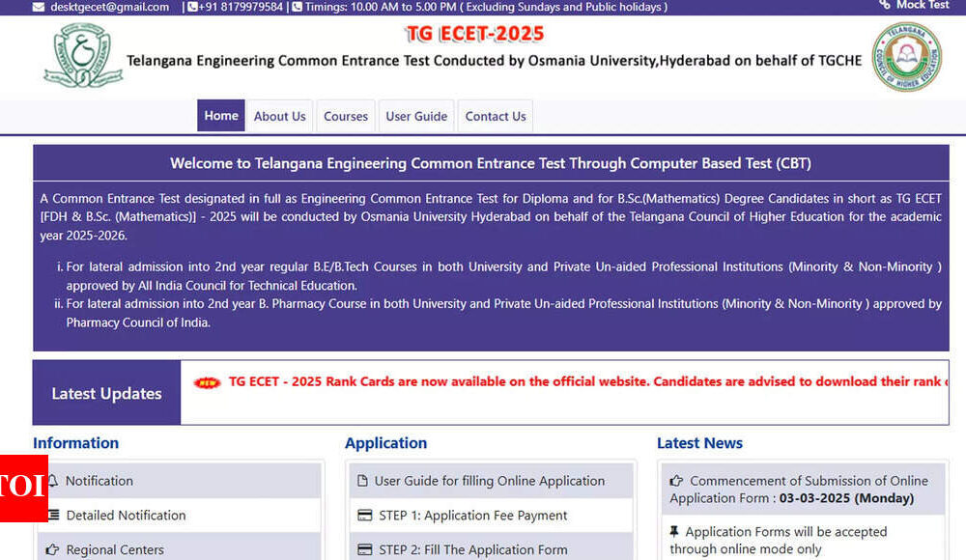Screen dimensions: 966x560
Task: Click the phone icon before +91 number
Action: click(192, 8)
